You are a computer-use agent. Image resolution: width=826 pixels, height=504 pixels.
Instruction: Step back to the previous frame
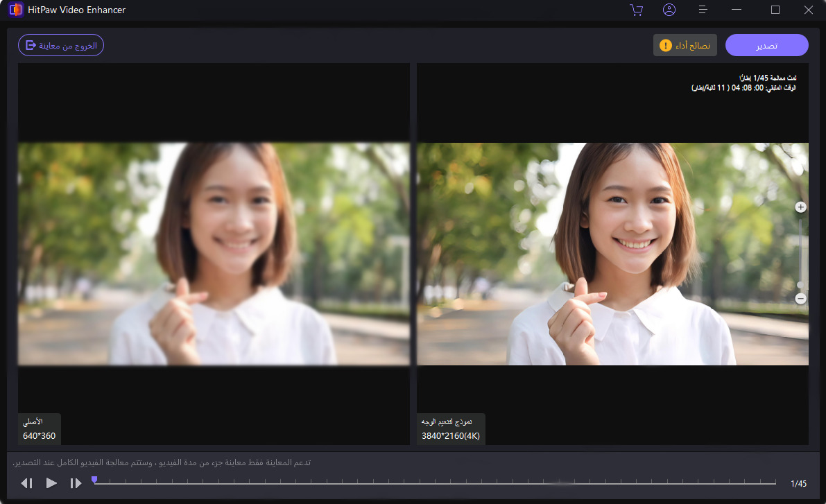(x=27, y=483)
